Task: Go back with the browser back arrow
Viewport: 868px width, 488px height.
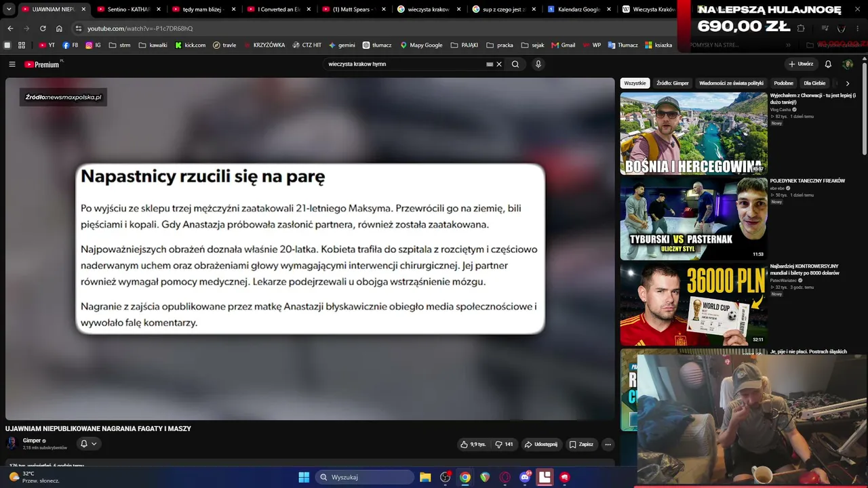Action: [x=10, y=28]
